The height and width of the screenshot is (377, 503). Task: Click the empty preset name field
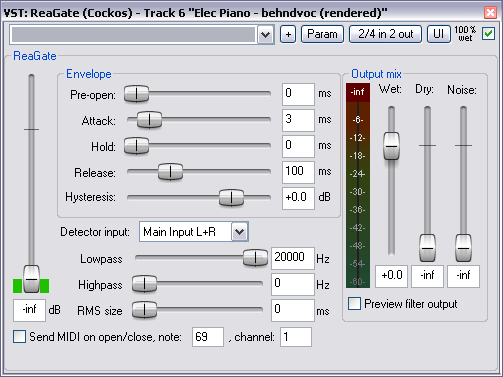pyautogui.click(x=133, y=34)
